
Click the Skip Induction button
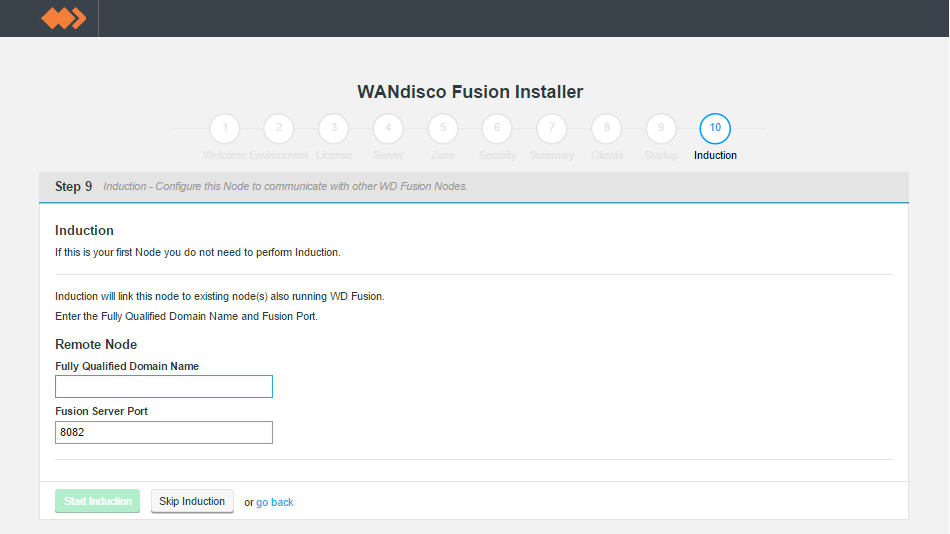tap(192, 501)
